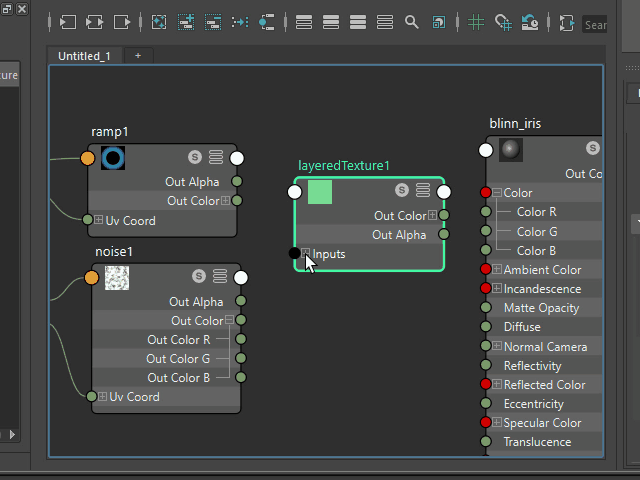
Task: Click the noise1 texture thumbnail
Action: pos(117,278)
